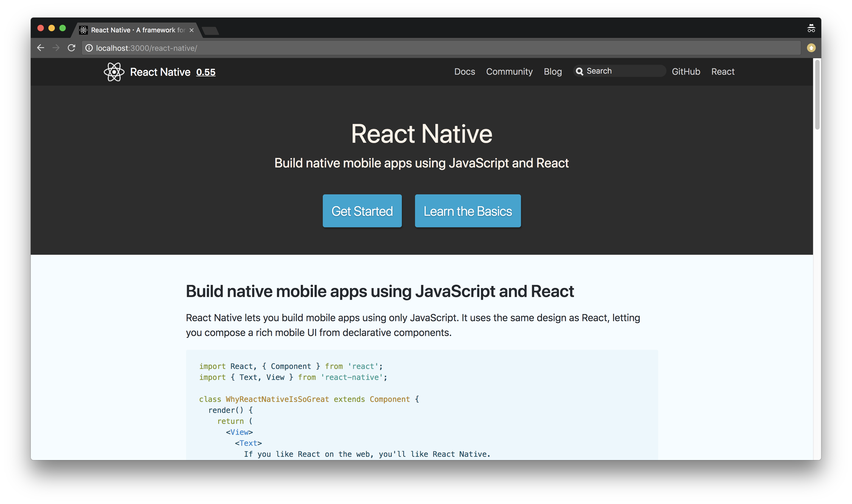The width and height of the screenshot is (852, 504).
Task: Click the site info icon in address bar
Action: (89, 48)
